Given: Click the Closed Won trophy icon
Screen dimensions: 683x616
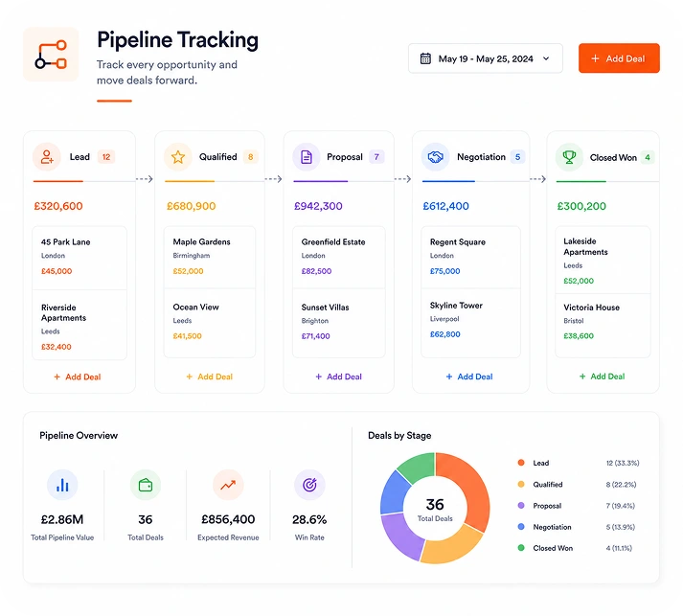Looking at the screenshot, I should pyautogui.click(x=569, y=157).
